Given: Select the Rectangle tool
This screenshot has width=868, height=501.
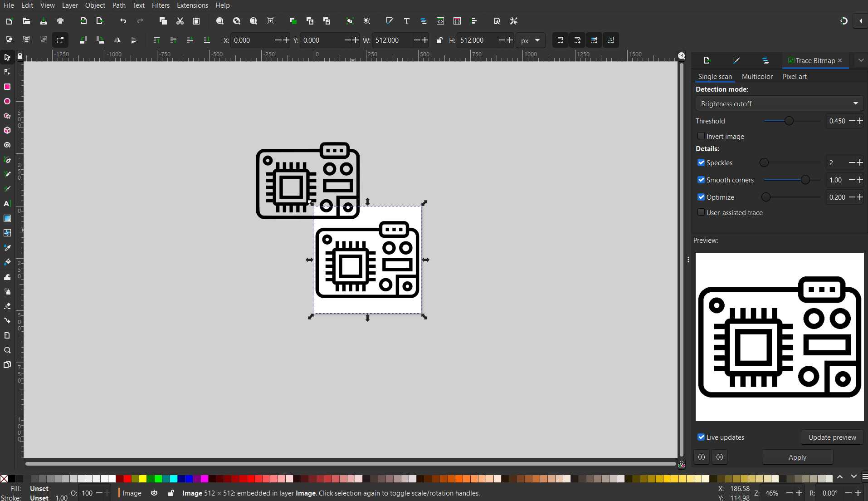Looking at the screenshot, I should 7,87.
